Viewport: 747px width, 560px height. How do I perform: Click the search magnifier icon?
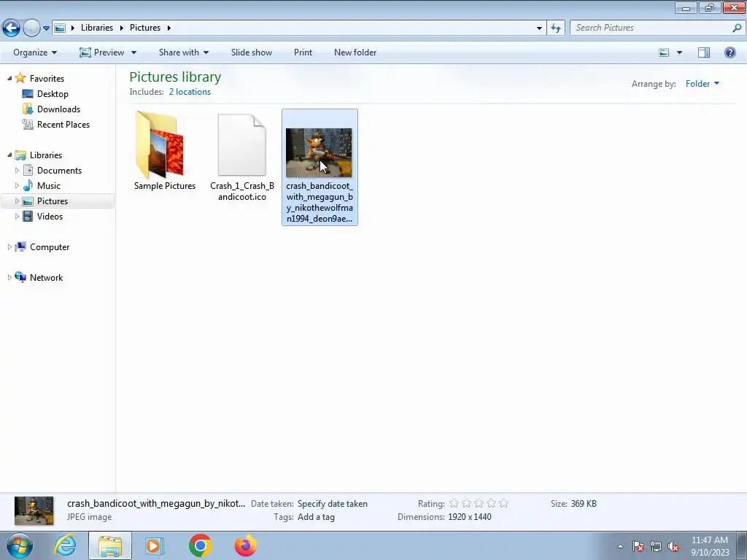(x=737, y=28)
